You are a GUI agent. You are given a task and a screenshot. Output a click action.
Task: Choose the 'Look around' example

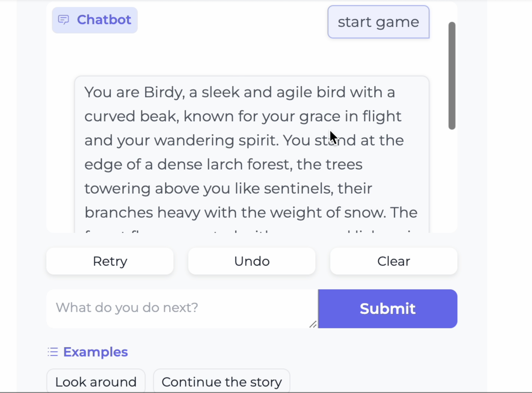tap(96, 382)
